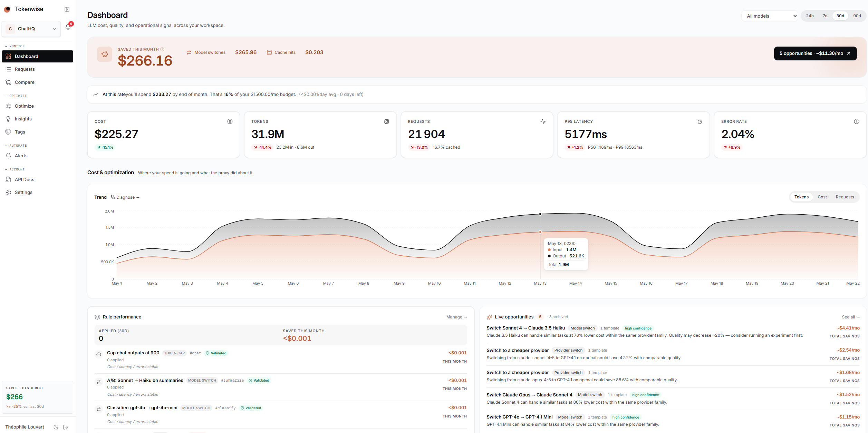Click the Cost card dollar icon
Image resolution: width=868 pixels, height=433 pixels.
pyautogui.click(x=230, y=121)
